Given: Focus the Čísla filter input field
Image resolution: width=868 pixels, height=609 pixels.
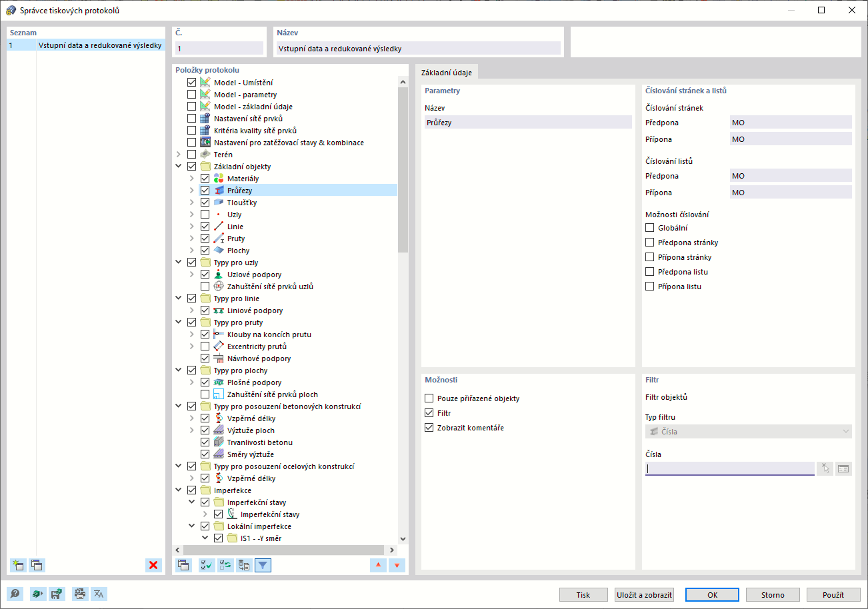Looking at the screenshot, I should [x=729, y=468].
